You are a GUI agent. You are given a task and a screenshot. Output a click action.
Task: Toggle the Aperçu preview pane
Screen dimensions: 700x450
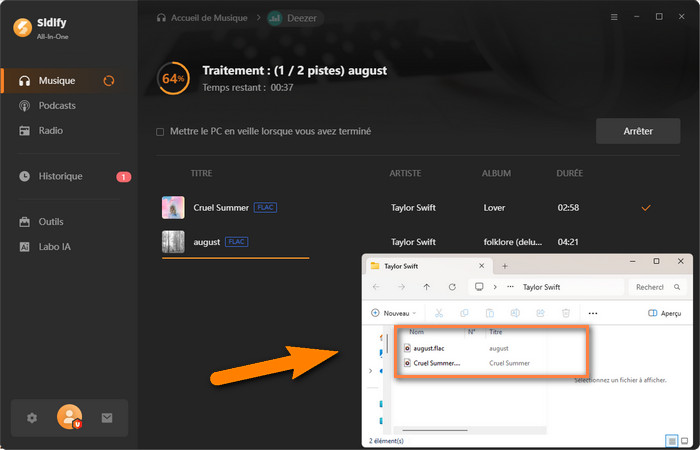tap(665, 313)
